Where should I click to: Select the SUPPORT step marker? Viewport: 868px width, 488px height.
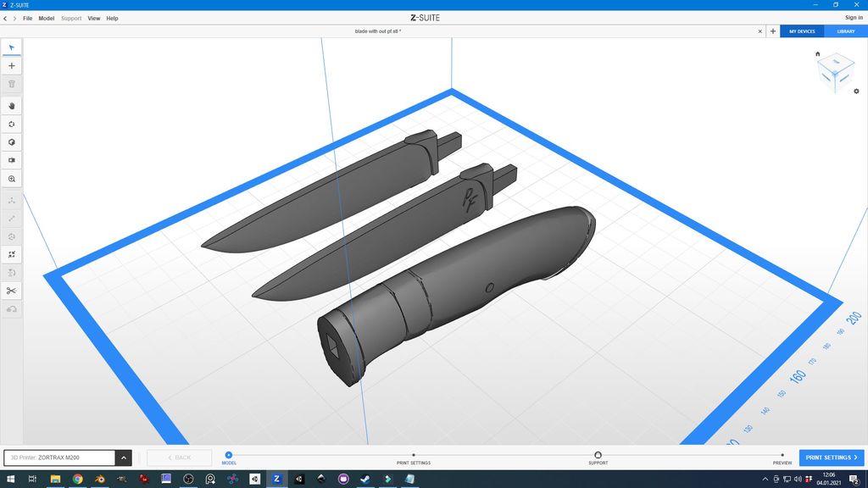[x=598, y=455]
